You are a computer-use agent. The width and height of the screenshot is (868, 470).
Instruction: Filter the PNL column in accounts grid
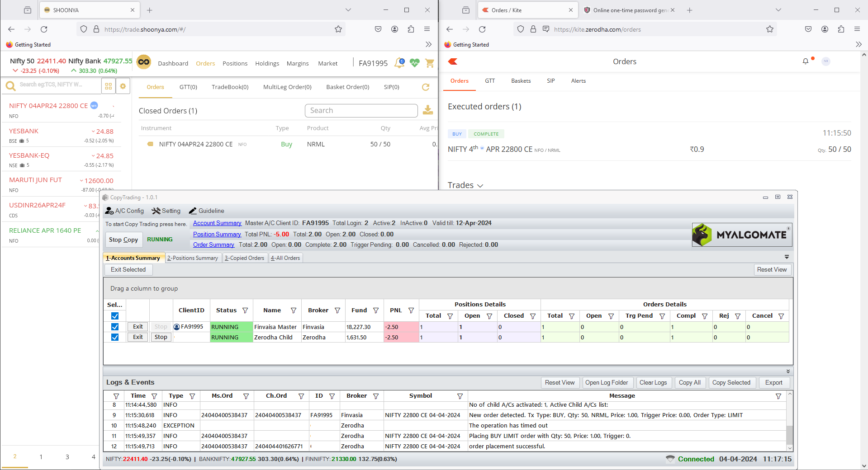pyautogui.click(x=411, y=310)
